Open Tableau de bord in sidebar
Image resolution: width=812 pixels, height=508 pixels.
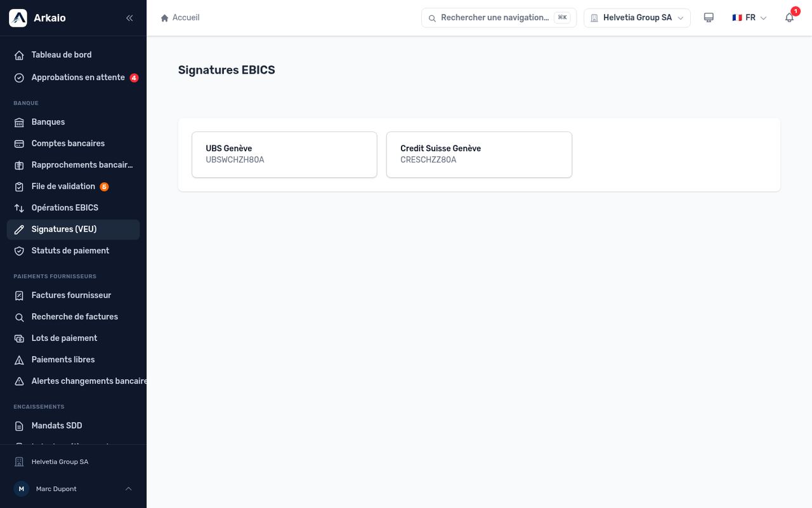tap(73, 55)
